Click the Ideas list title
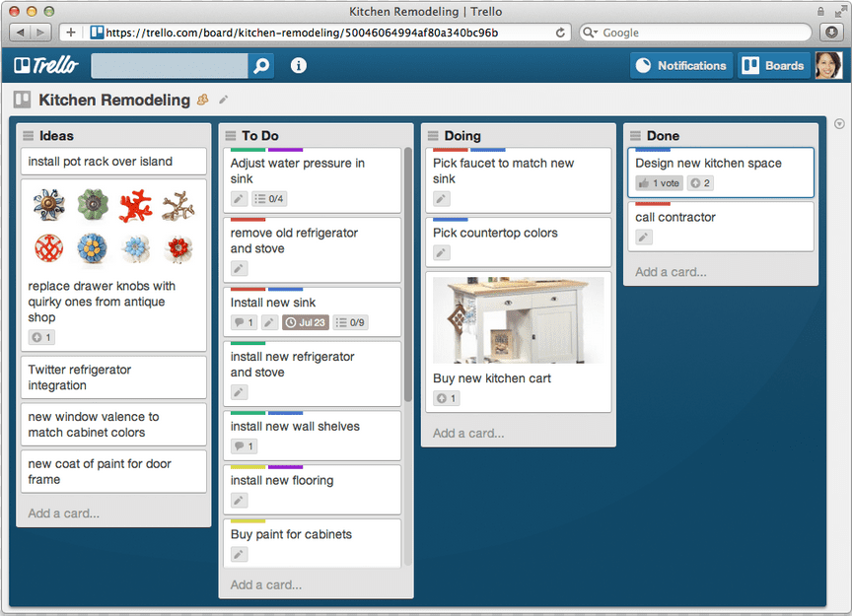 coord(56,136)
